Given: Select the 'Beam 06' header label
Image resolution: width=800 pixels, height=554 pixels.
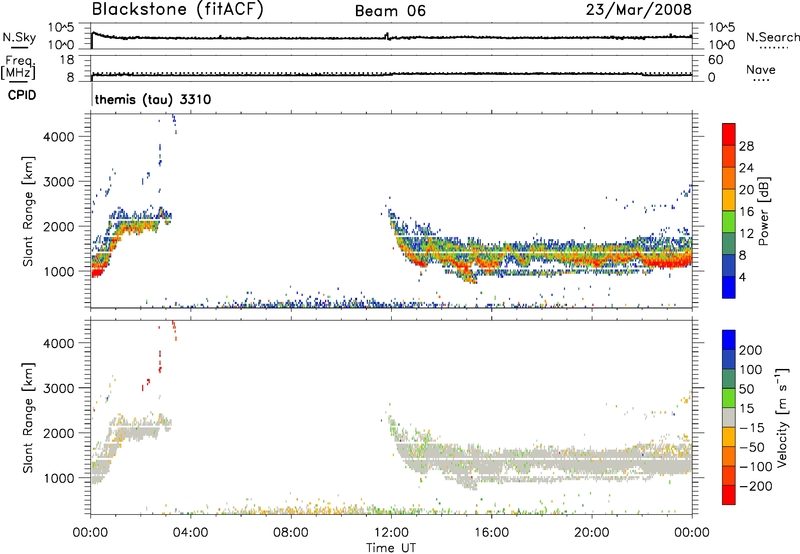Looking at the screenshot, I should click(x=390, y=11).
